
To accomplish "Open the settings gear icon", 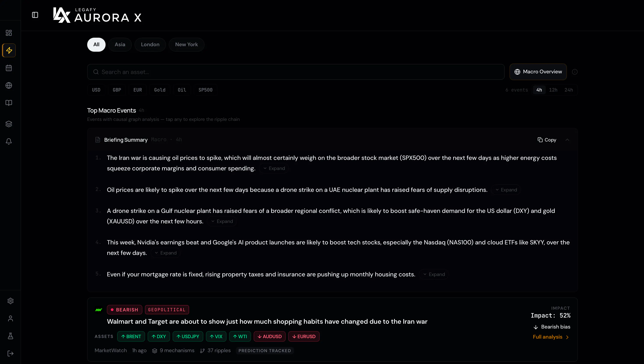I will tap(11, 301).
